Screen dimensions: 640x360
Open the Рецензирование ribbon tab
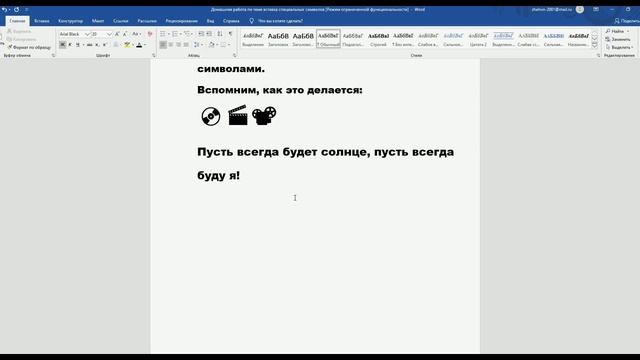point(182,21)
